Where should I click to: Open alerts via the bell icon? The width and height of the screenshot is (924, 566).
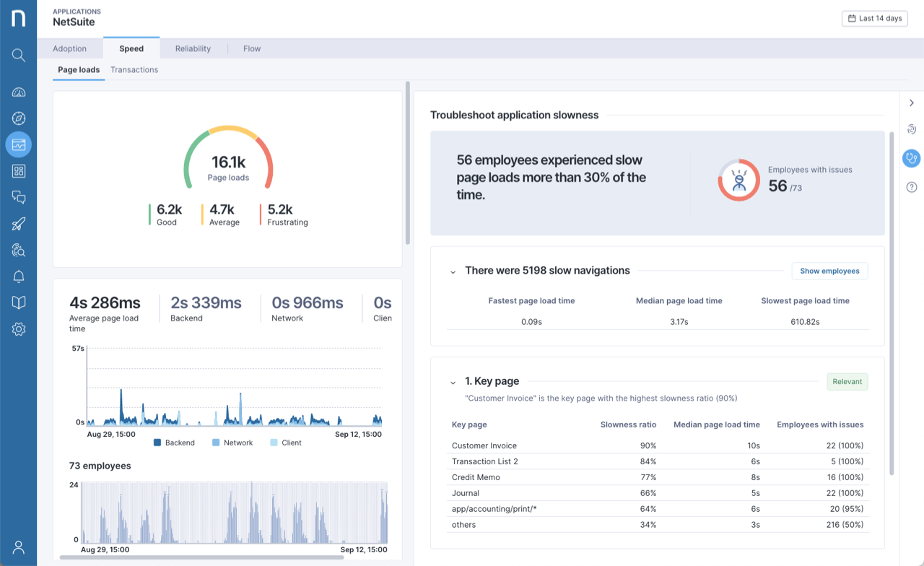(18, 276)
